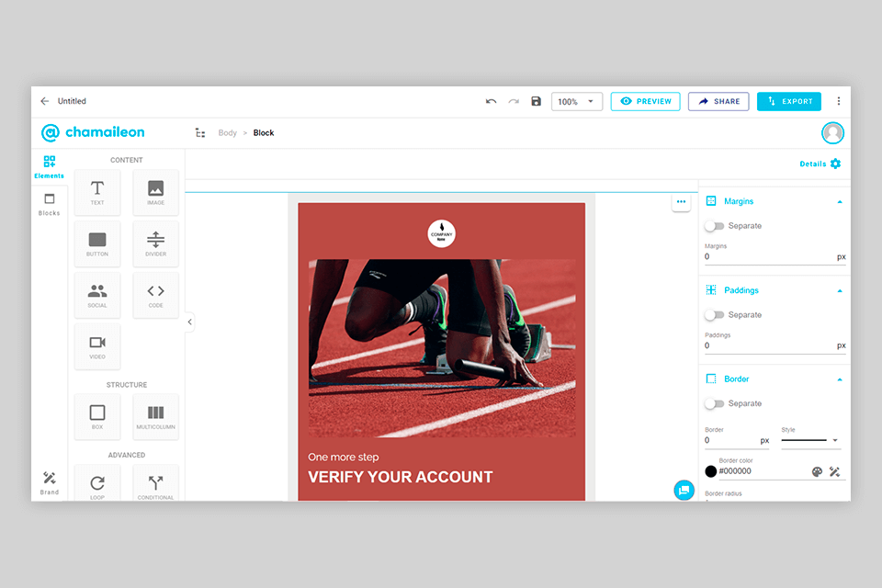Switch to the Elements tab
This screenshot has height=588, width=882.
coord(50,167)
